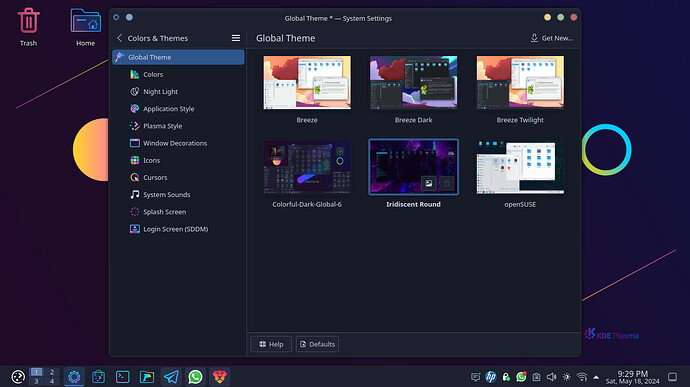Switch to virtual desktop 4
This screenshot has height=387, width=690.
[x=52, y=381]
